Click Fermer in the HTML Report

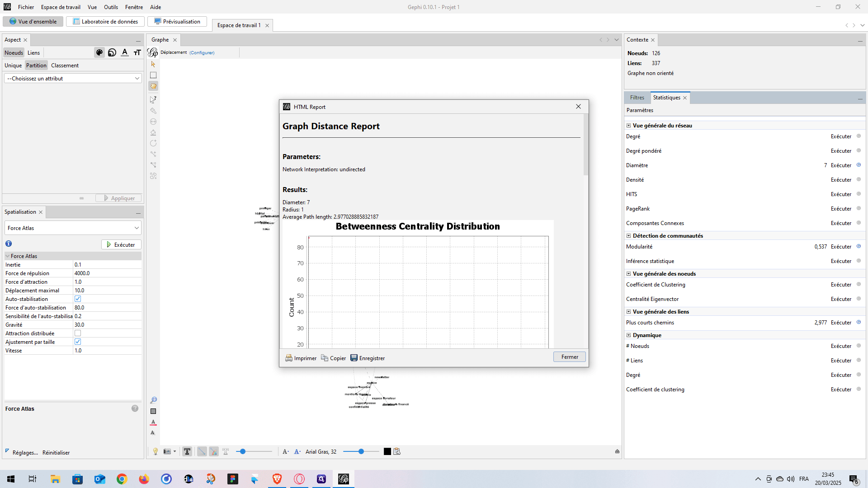pyautogui.click(x=569, y=357)
